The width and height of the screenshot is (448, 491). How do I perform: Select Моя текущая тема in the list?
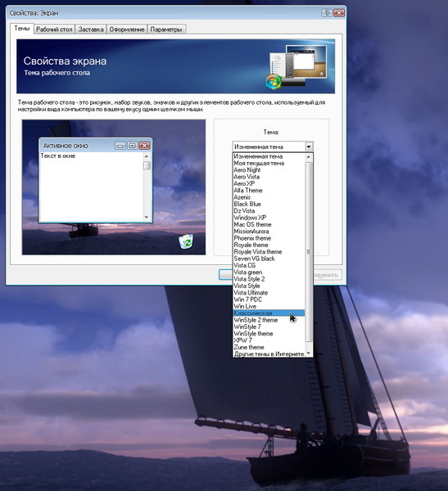269,163
